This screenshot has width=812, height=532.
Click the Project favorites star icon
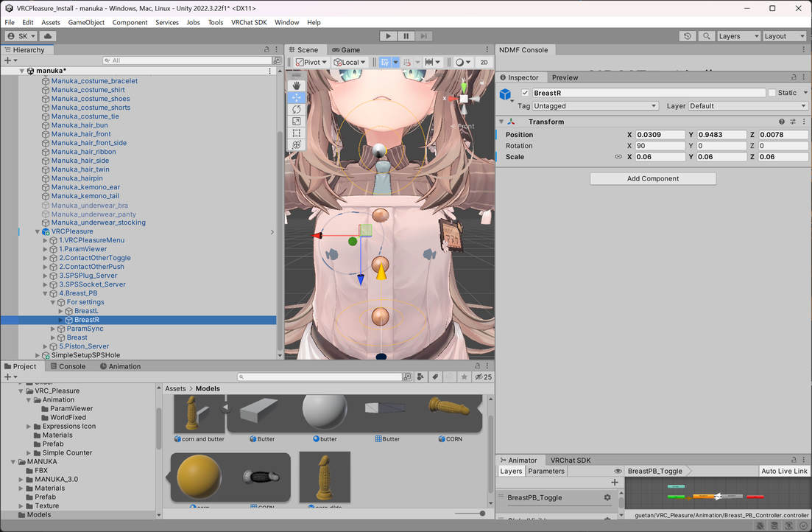(x=464, y=377)
